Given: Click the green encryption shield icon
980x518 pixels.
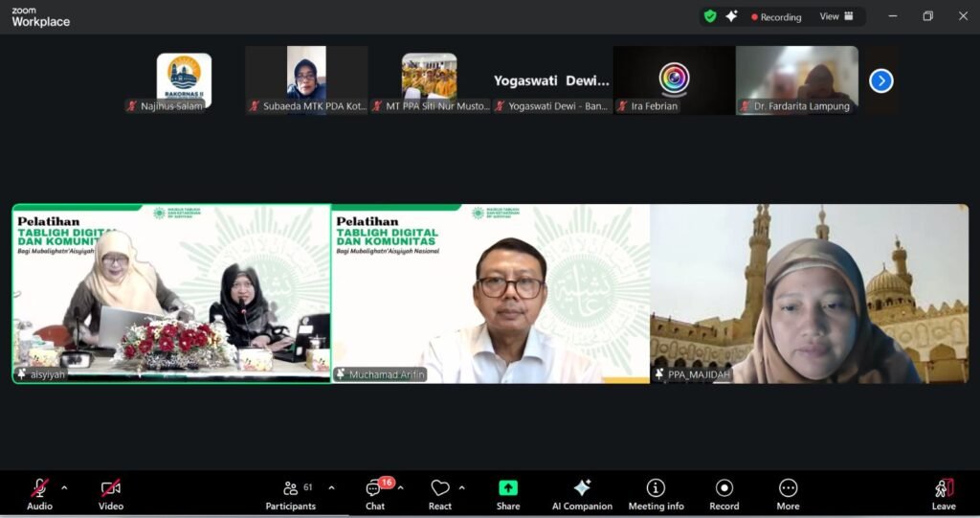Looking at the screenshot, I should pos(709,16).
